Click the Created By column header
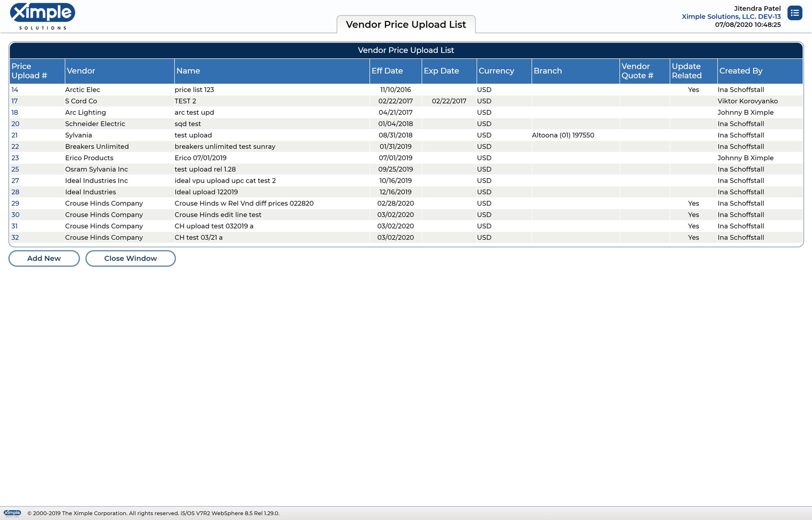This screenshot has width=812, height=520. [x=760, y=71]
